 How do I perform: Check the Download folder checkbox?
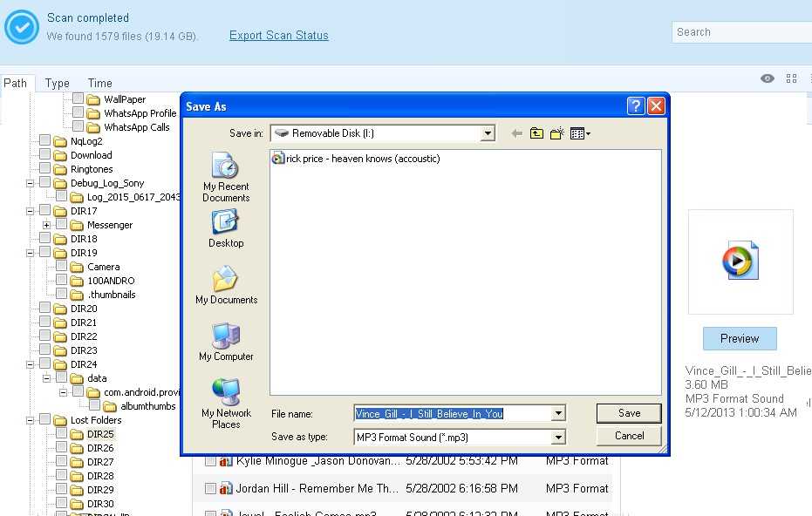pos(45,154)
